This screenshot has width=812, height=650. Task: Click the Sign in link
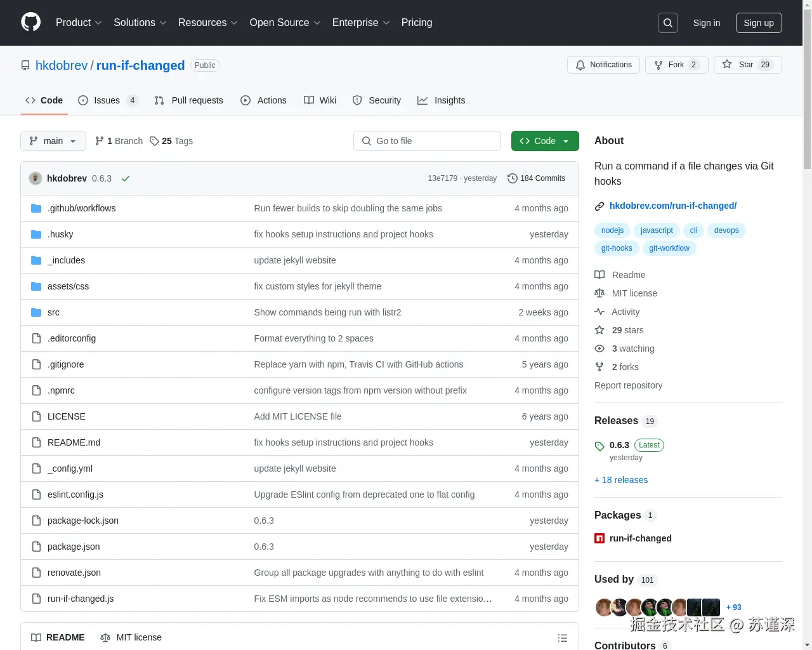(706, 23)
